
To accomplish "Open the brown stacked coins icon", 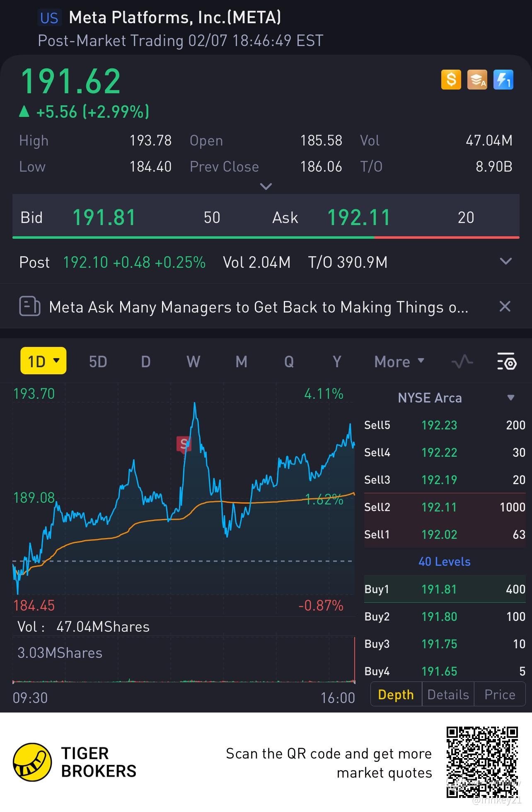I will click(477, 80).
